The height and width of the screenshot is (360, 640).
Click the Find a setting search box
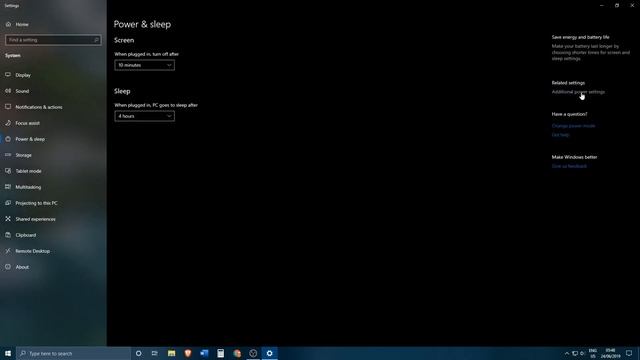tap(53, 40)
